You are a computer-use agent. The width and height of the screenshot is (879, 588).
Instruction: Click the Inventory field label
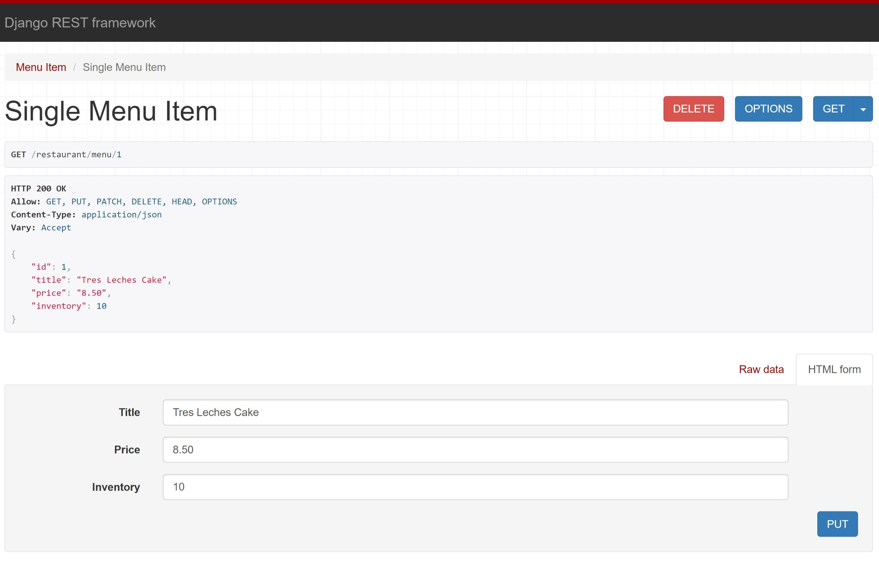(116, 487)
